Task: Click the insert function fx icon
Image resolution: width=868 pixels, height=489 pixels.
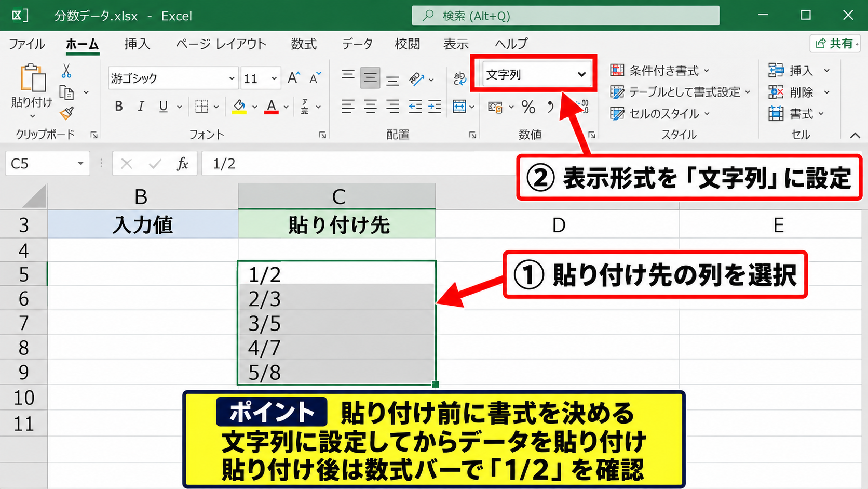Action: point(182,164)
